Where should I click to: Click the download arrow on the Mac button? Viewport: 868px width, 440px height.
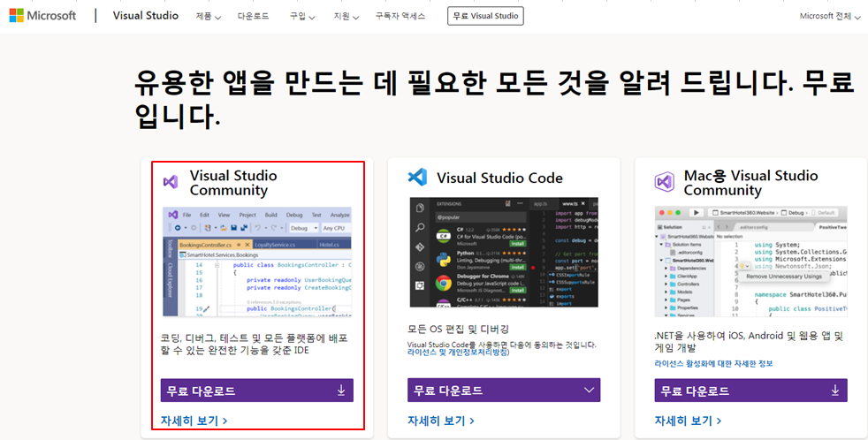[834, 391]
